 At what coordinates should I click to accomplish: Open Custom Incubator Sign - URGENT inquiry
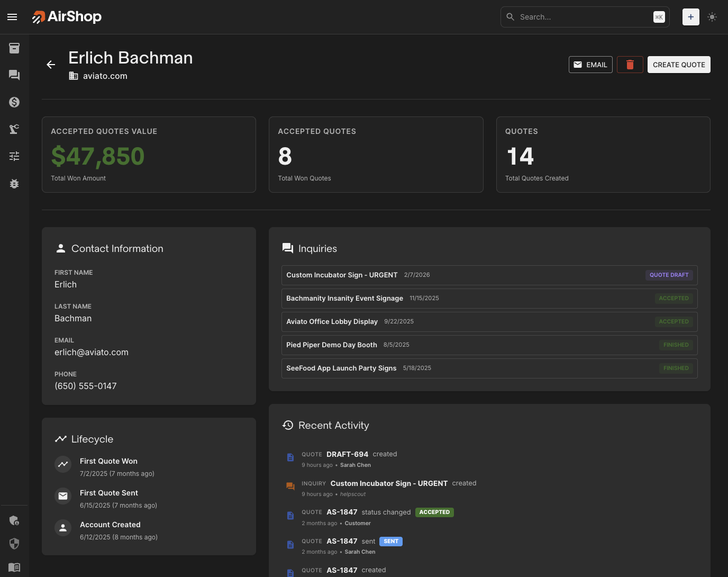pos(342,275)
